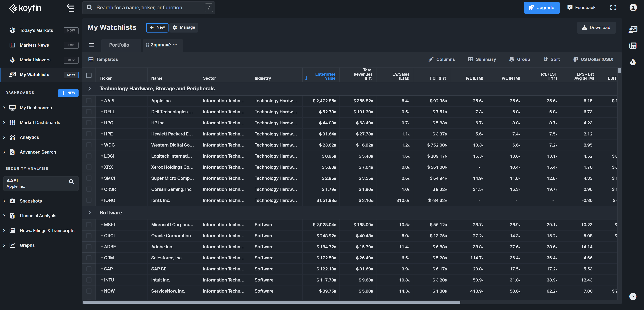Check the DELL row checkbox

89,112
